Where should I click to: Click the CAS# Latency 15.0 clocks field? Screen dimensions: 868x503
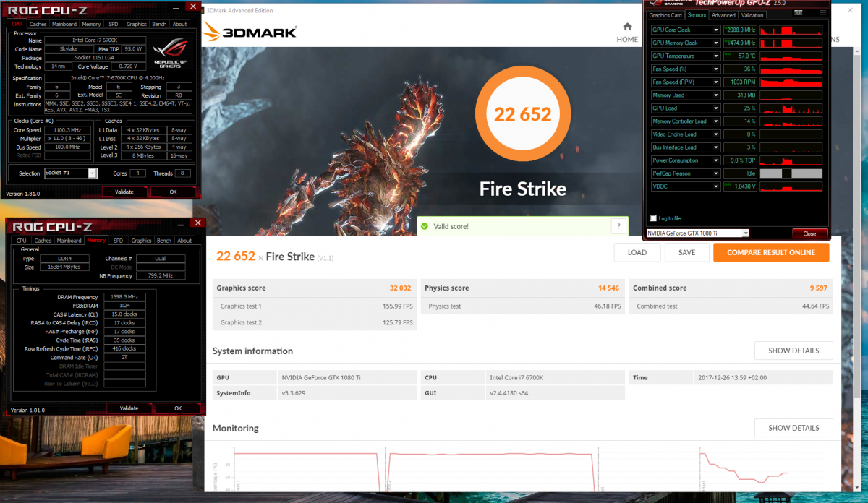(x=124, y=314)
